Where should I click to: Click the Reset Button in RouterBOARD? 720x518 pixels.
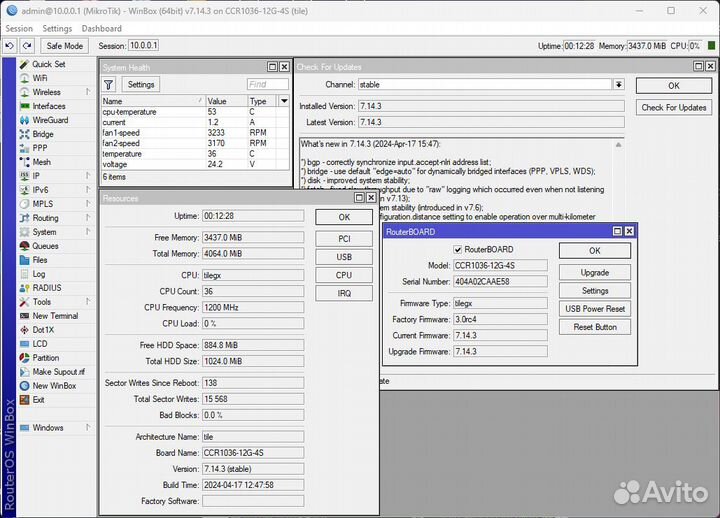[x=595, y=327]
